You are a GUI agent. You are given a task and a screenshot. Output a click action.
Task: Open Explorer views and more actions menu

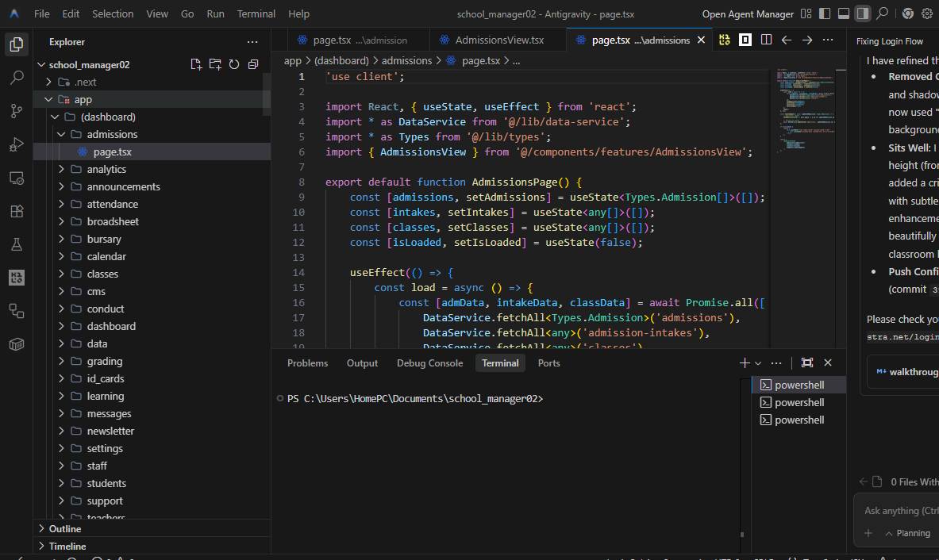coord(252,42)
